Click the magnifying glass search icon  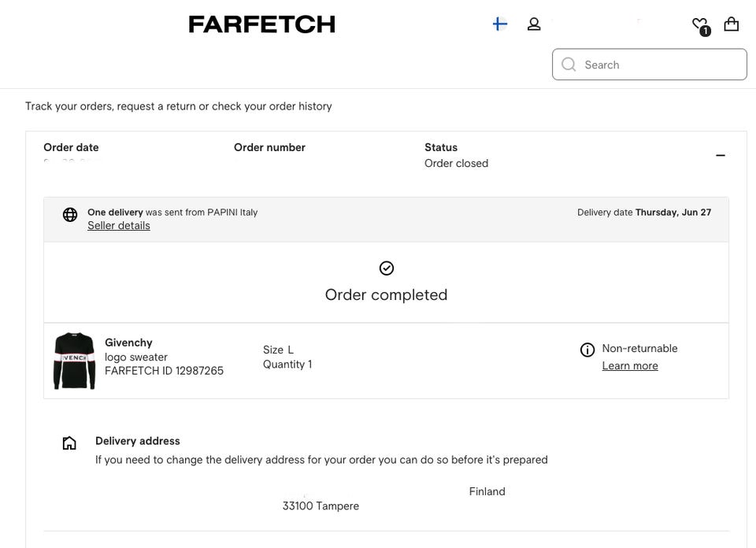(569, 65)
